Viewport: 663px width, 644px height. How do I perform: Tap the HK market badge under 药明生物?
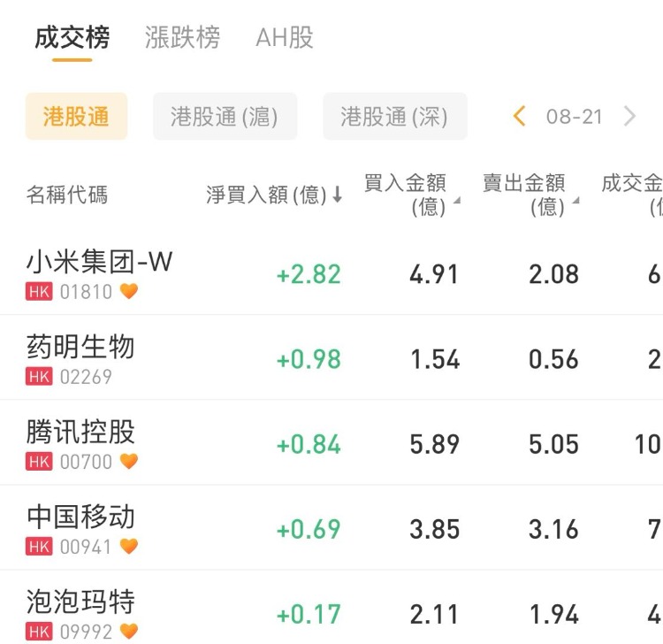(x=39, y=377)
